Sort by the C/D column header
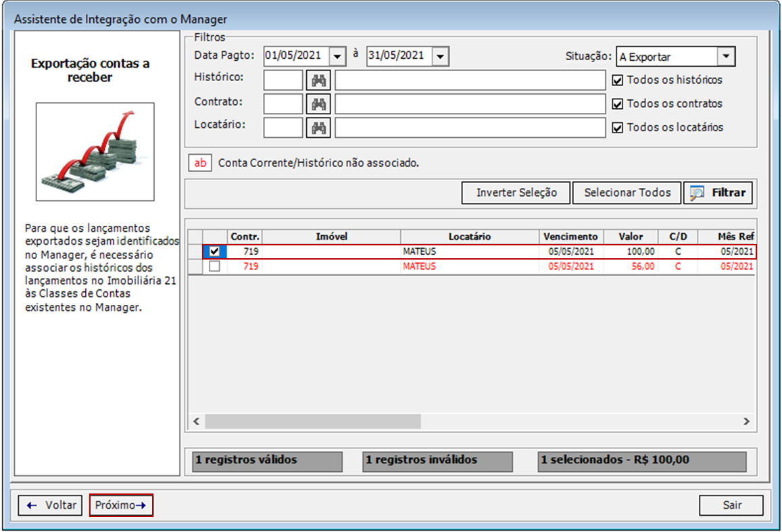Image resolution: width=782 pixels, height=532 pixels. (x=678, y=237)
